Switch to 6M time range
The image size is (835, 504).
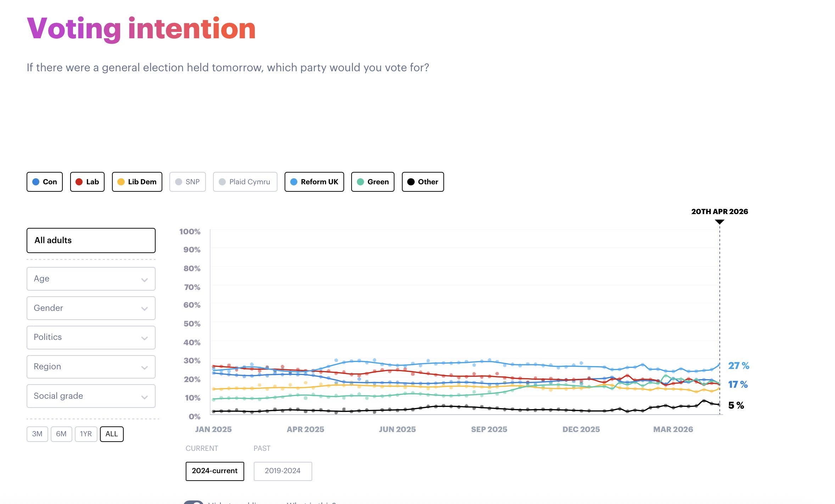click(61, 434)
